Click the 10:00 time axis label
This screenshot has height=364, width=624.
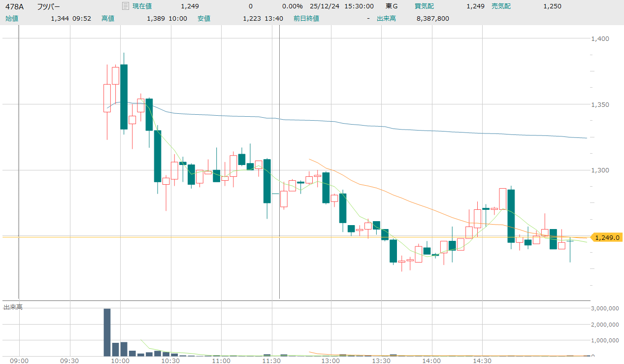coord(120,360)
